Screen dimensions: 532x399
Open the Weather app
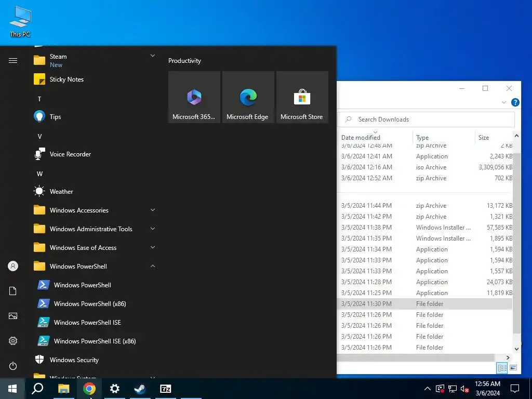[x=95, y=191]
